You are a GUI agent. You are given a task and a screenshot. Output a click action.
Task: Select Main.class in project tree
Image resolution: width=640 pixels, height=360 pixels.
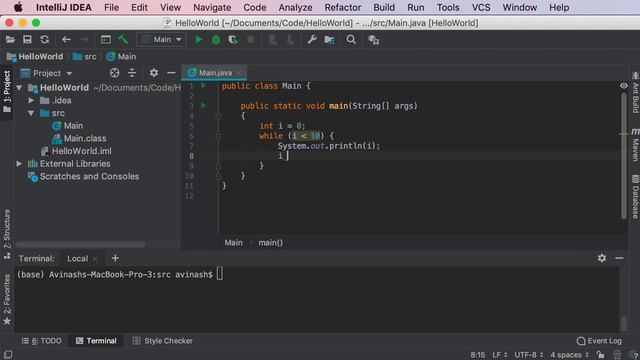79,138
